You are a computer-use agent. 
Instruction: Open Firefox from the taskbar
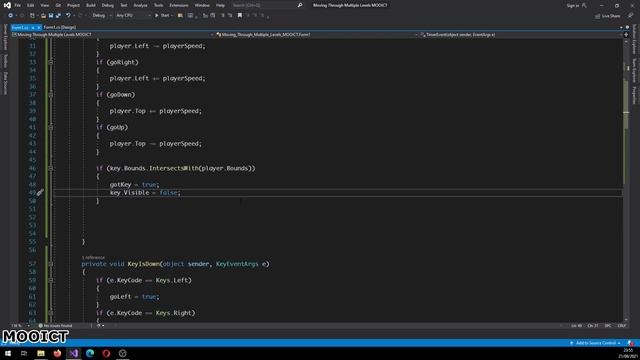point(57,353)
